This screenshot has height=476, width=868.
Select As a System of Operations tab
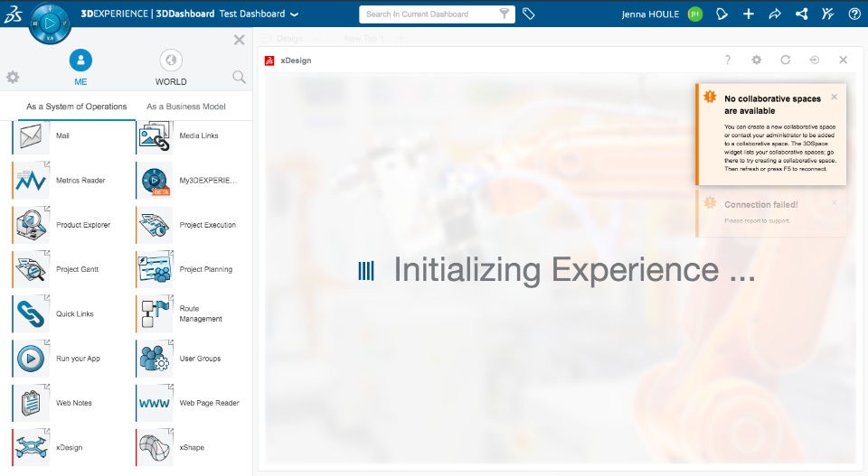tap(76, 107)
